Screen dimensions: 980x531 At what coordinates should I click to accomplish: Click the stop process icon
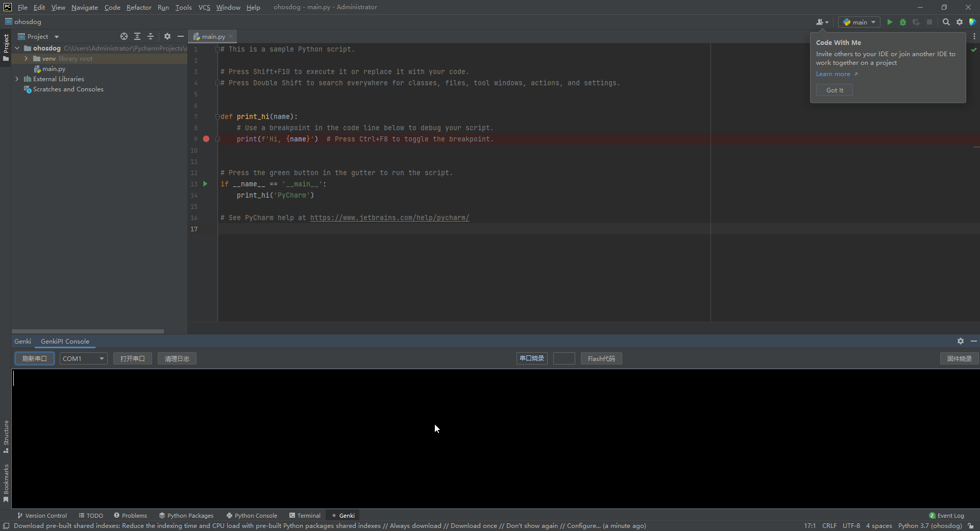pos(929,22)
